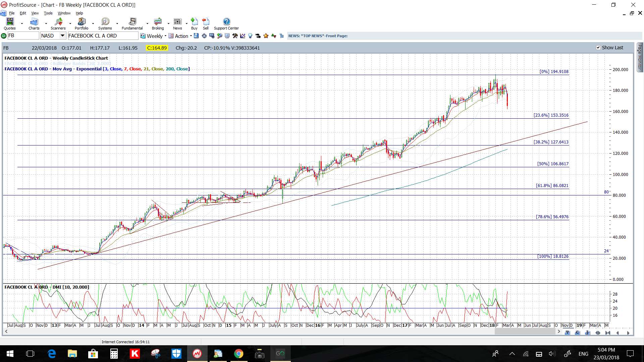Viewport: 644px width, 362px height.
Task: Open the Charts toolbar button
Action: pos(34,24)
